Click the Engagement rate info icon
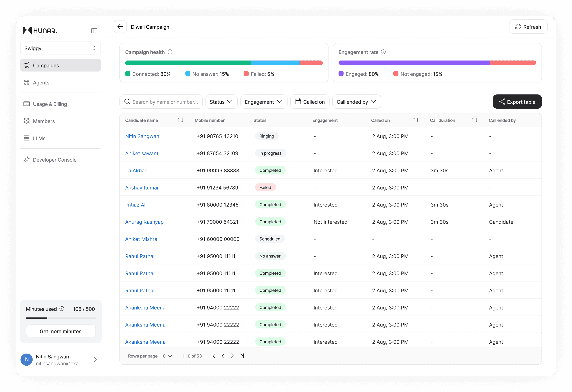This screenshot has width=572, height=392. (x=383, y=52)
